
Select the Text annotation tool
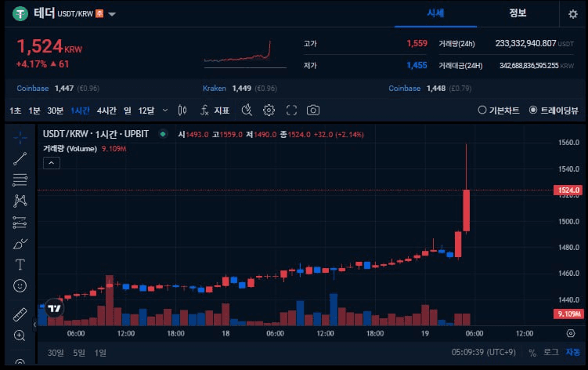(x=20, y=264)
